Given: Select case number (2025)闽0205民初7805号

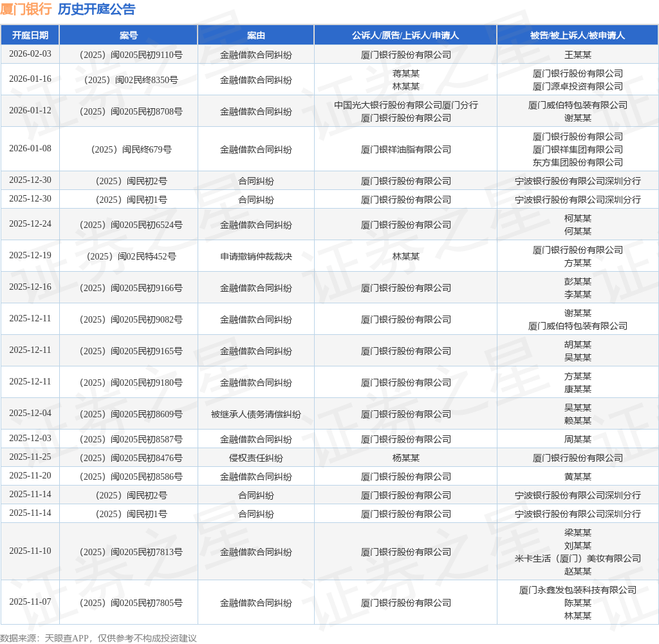Looking at the screenshot, I should [131, 603].
